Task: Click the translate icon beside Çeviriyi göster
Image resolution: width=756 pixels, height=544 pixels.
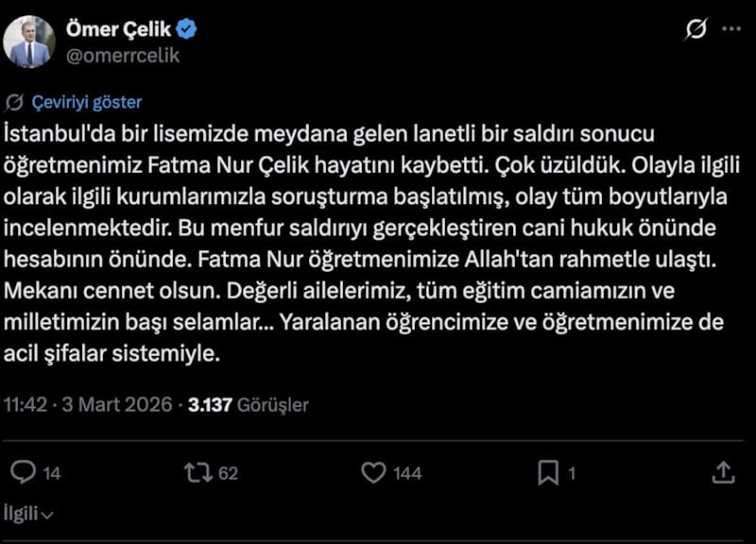Action: pyautogui.click(x=16, y=103)
